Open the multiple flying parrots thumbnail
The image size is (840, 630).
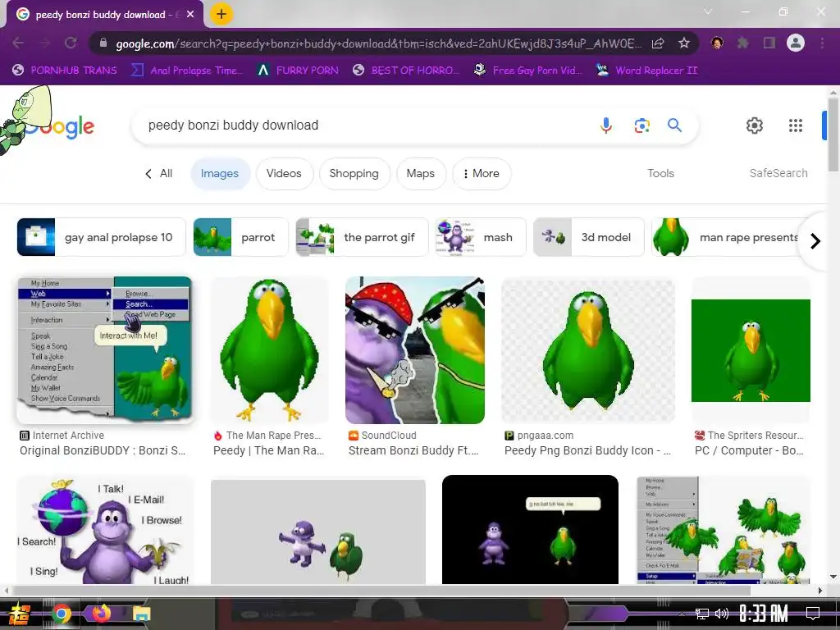tap(724, 529)
